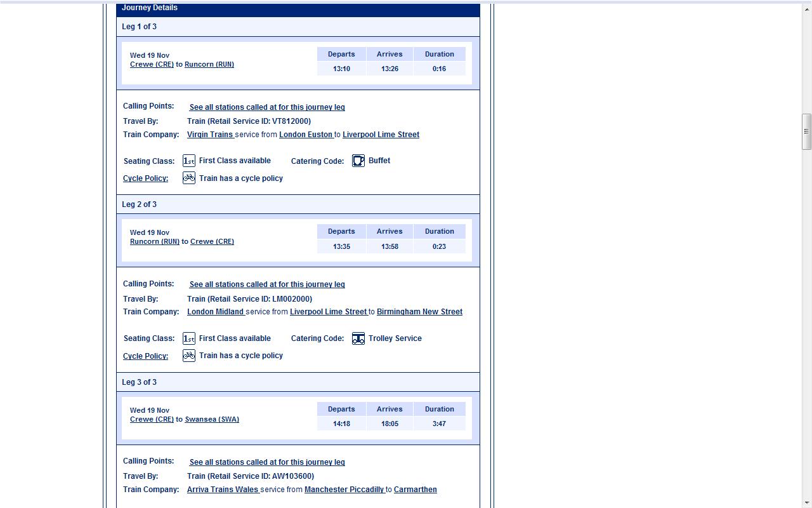
Task: Select the Retail Service ID LM002000 text
Action: coord(249,299)
